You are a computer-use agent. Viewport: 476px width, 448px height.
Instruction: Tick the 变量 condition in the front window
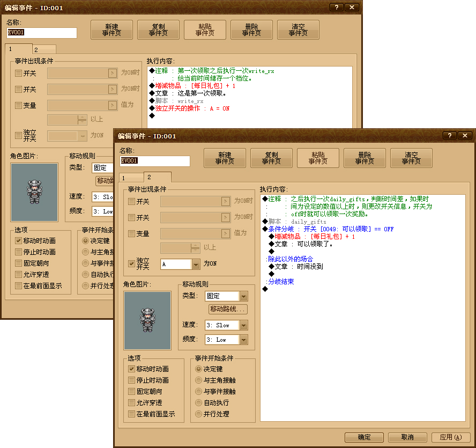coord(131,234)
